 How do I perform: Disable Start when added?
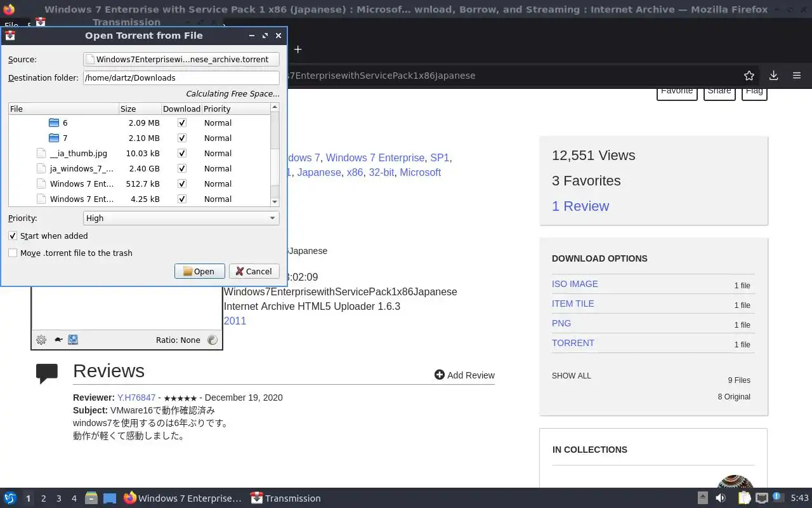13,236
